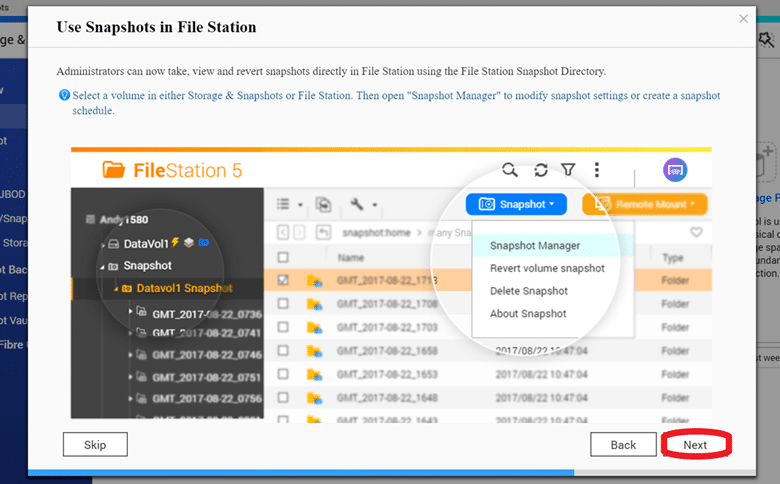The width and height of the screenshot is (780, 484).
Task: Click the list view mode icon
Action: [283, 204]
